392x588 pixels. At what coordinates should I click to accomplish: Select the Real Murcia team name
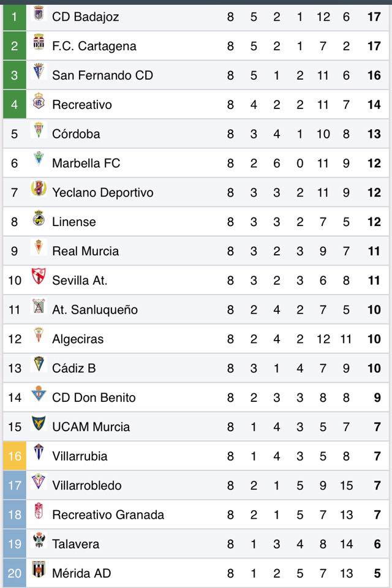click(x=85, y=251)
